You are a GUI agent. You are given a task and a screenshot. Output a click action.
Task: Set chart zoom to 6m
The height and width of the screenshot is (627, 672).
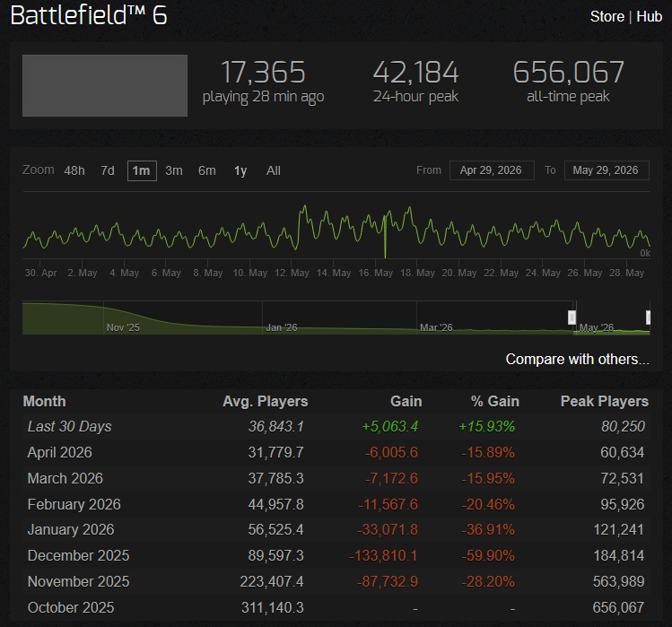coord(207,170)
